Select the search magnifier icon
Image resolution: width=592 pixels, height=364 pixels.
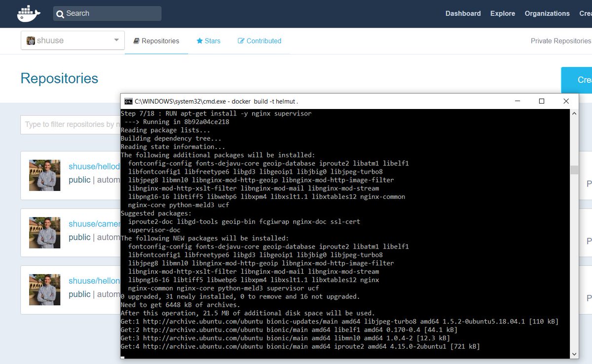(60, 13)
